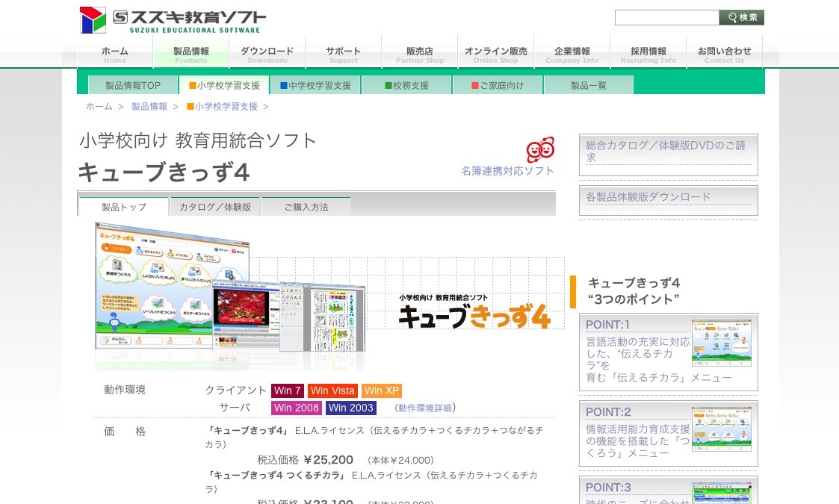Click the Win Vista badge

pos(332,391)
